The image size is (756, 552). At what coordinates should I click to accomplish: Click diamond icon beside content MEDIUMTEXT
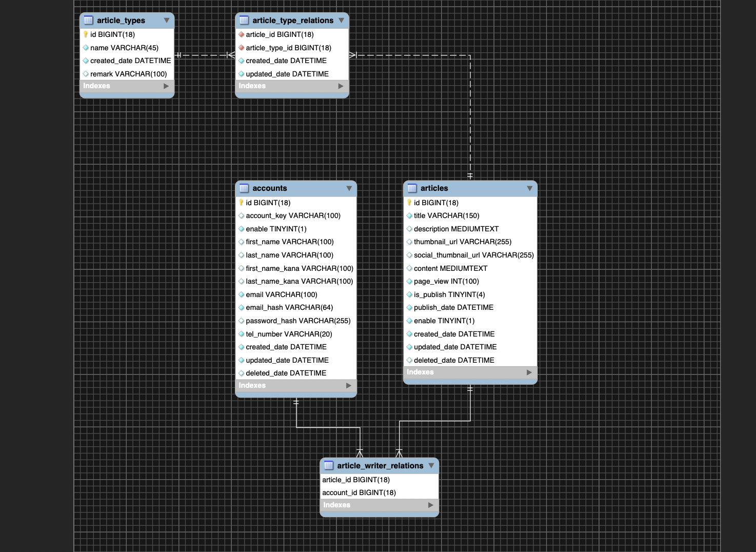[x=409, y=268]
